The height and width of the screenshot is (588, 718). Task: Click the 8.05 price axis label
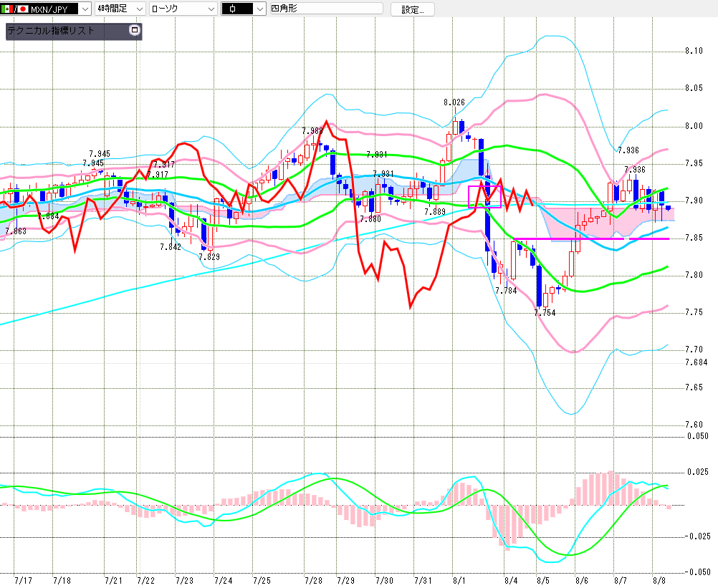click(694, 88)
